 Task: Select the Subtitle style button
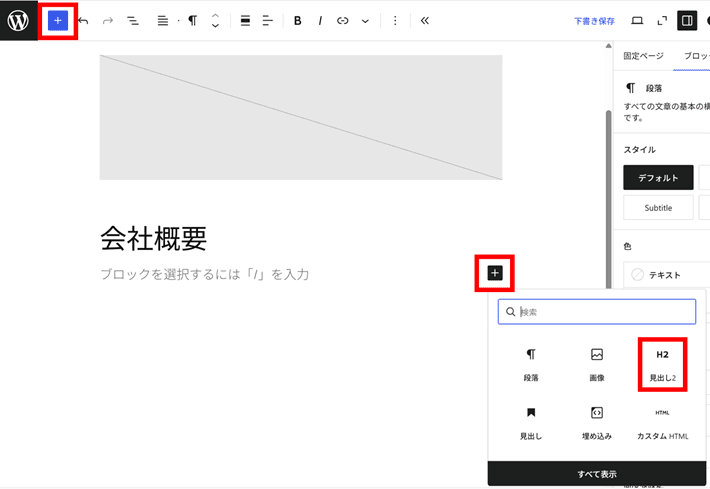pos(658,208)
